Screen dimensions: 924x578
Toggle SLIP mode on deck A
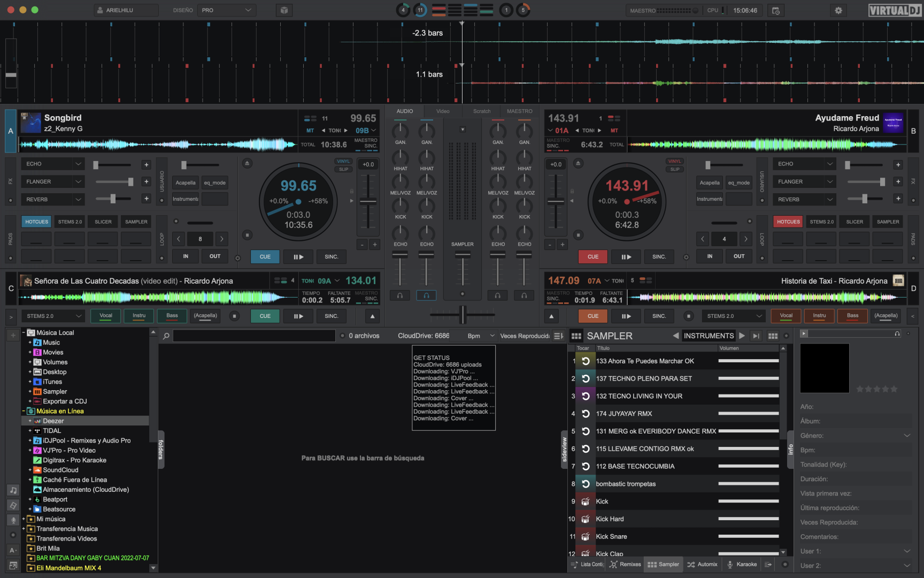tap(343, 169)
